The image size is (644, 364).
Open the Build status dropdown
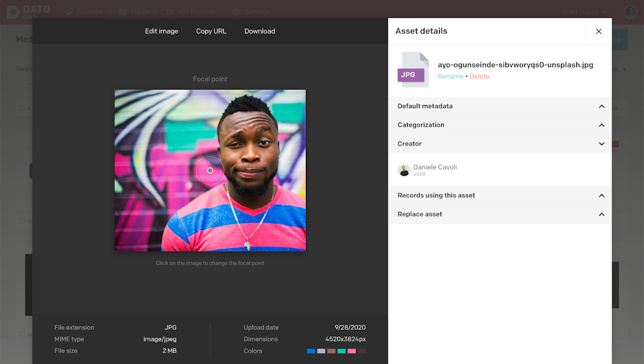(585, 12)
